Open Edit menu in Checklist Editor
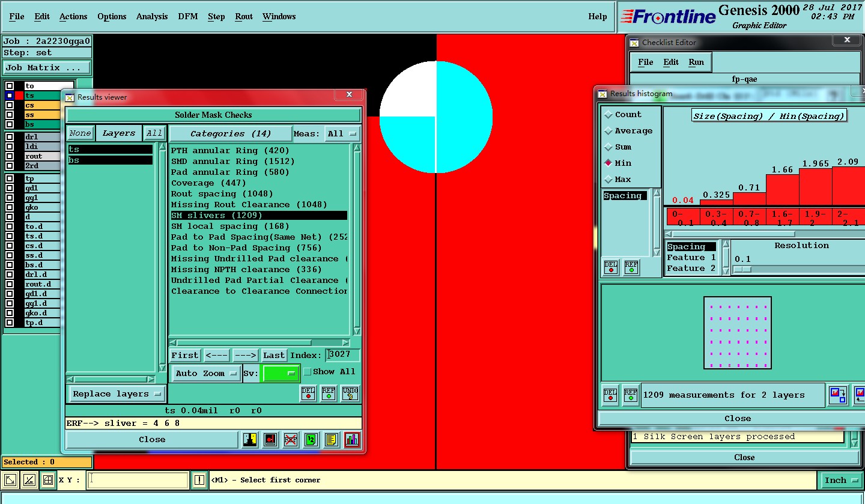 671,62
